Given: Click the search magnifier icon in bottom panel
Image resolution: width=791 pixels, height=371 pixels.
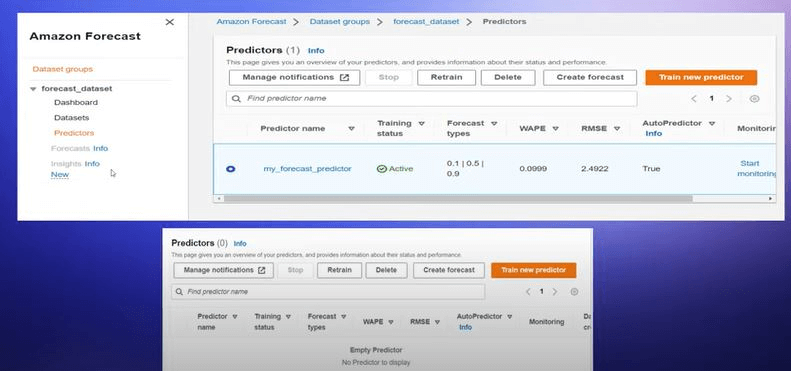Looking at the screenshot, I should click(180, 292).
